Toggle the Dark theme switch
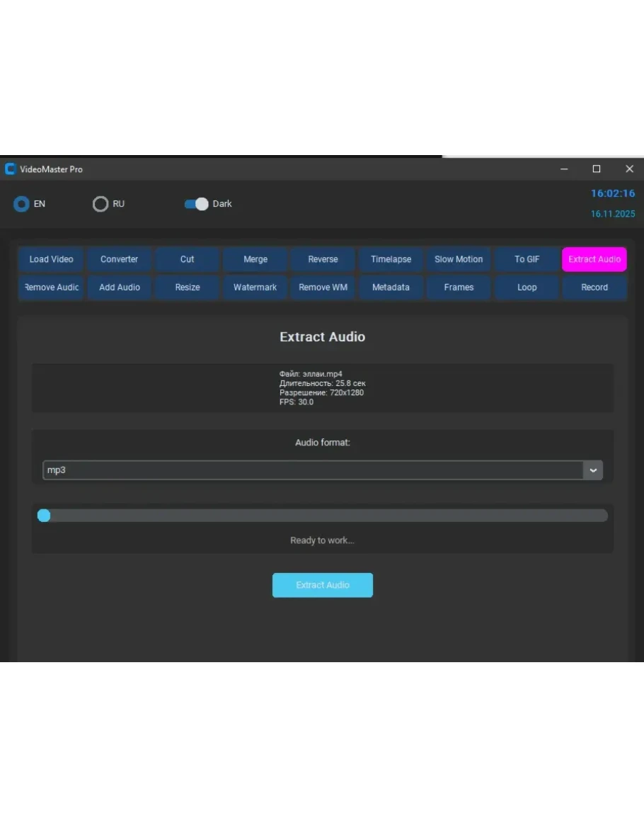Image resolution: width=644 pixels, height=818 pixels. coord(196,204)
